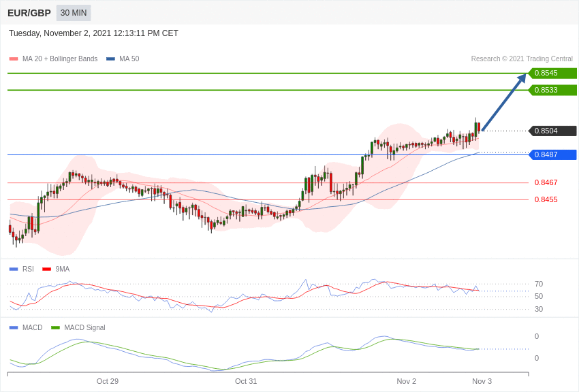Viewport: 579px width, 392px height.
Task: Click the MACD Signal legend swatch
Action: (x=55, y=327)
